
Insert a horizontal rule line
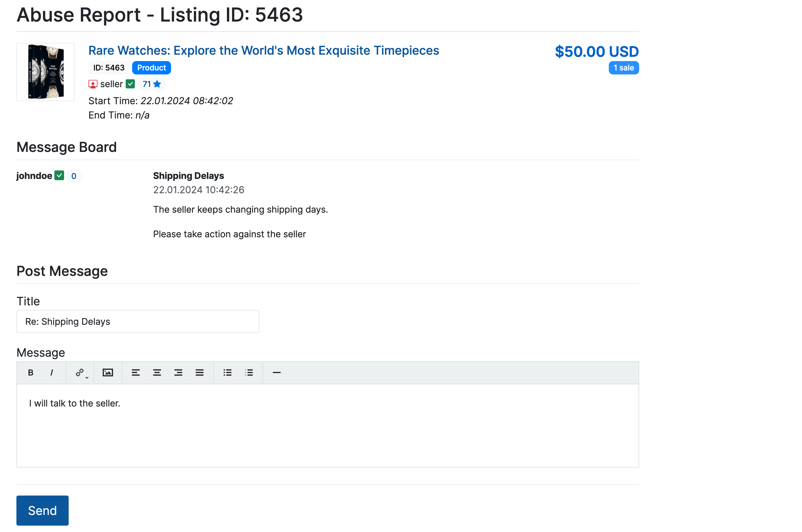[x=276, y=372]
